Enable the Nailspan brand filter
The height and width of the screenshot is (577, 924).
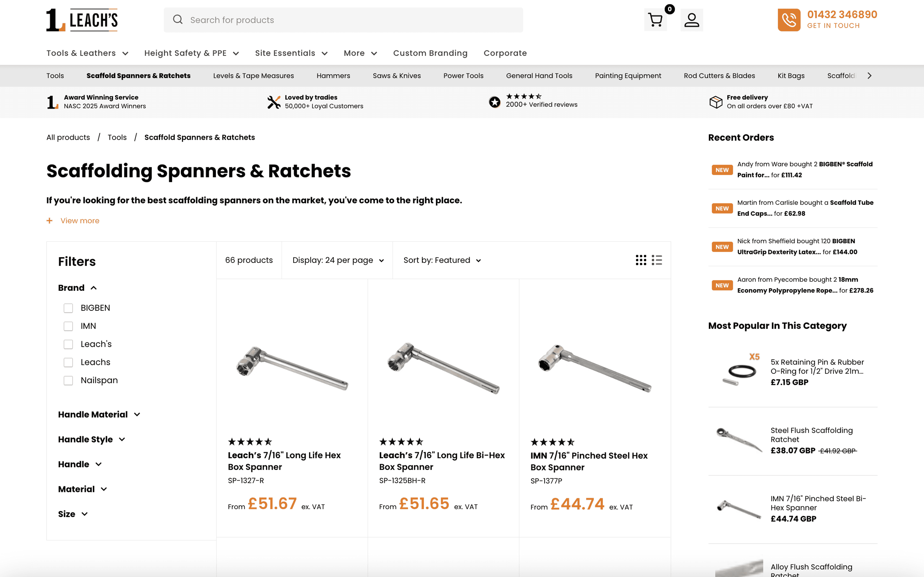click(x=68, y=381)
